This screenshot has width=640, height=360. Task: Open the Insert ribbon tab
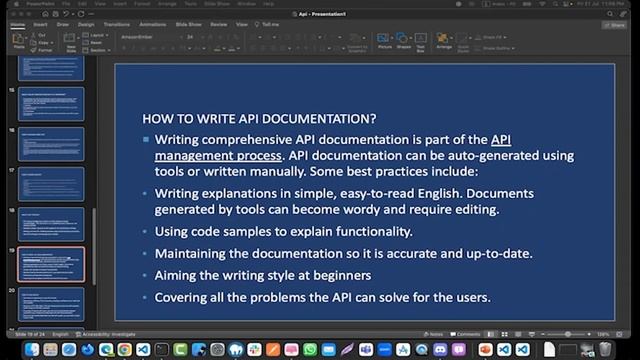pos(40,24)
